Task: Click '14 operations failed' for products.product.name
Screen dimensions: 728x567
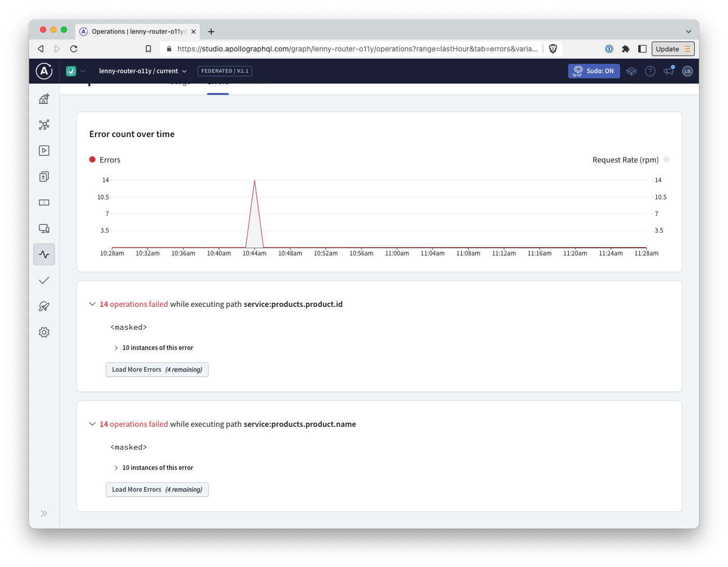Action: [134, 424]
